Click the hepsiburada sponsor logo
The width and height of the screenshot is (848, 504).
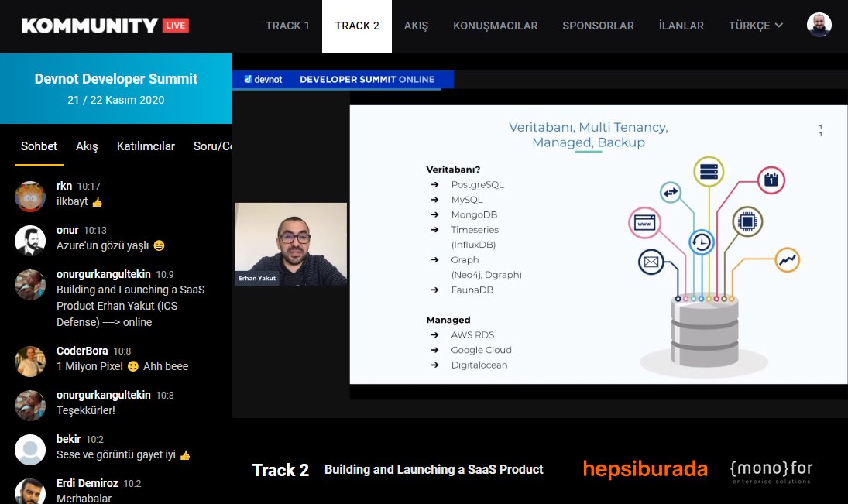click(x=645, y=468)
